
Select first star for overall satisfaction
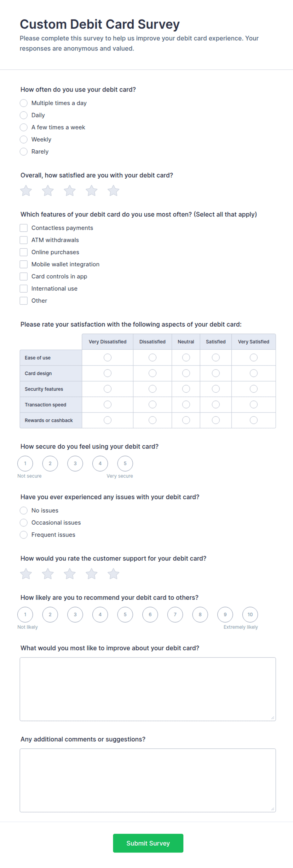point(26,191)
